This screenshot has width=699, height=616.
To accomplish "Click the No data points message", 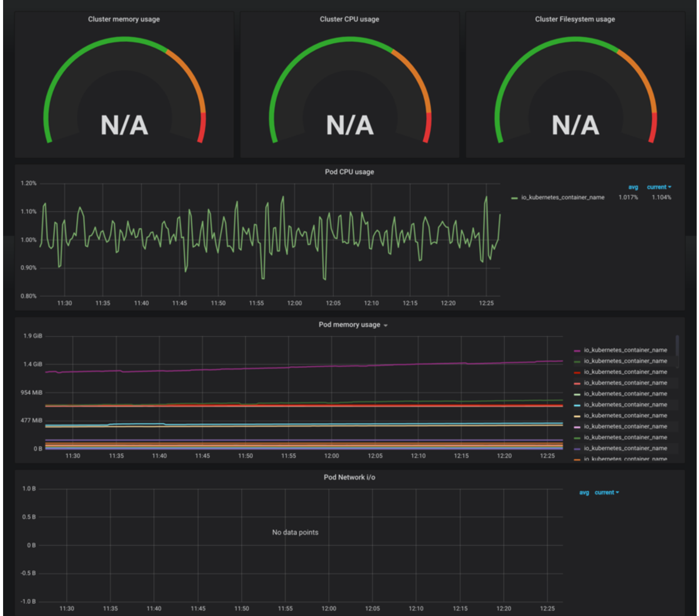I will (x=295, y=532).
